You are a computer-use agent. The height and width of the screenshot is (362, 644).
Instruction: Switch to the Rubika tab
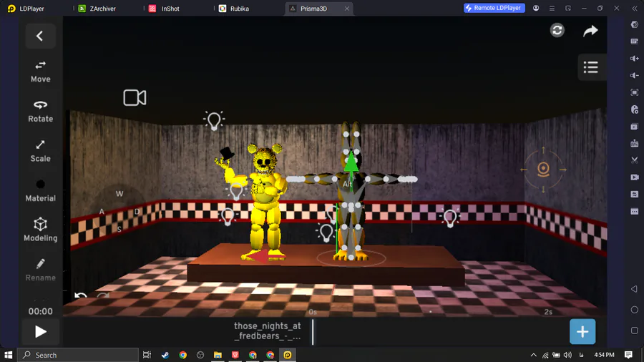[x=235, y=9]
